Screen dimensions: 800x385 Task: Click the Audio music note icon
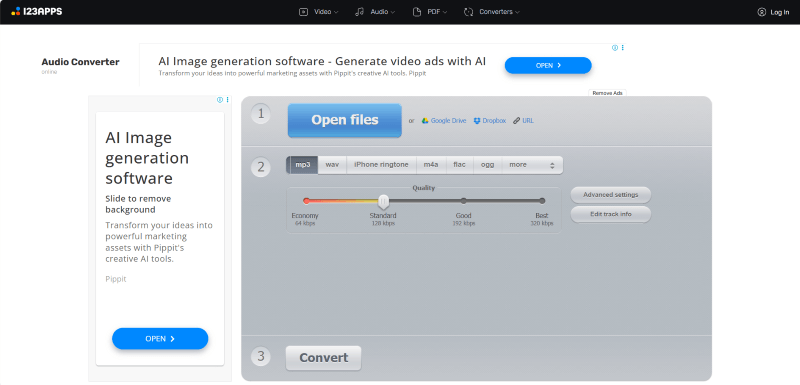[x=360, y=12]
